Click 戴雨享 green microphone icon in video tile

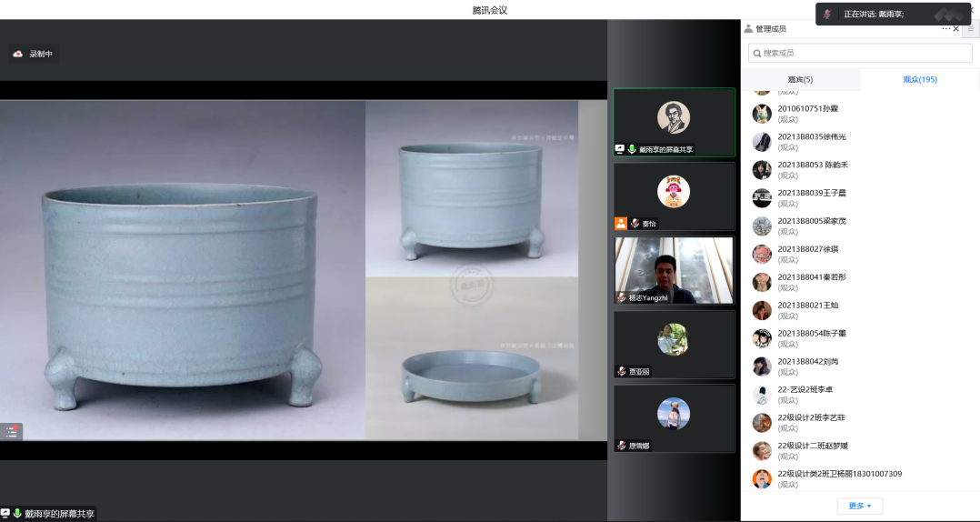(x=632, y=149)
